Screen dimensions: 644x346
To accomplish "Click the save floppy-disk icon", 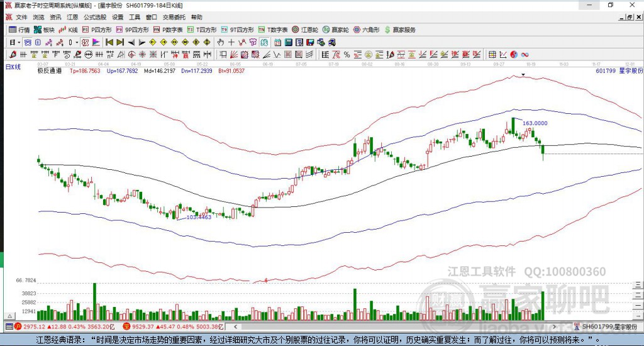I will pyautogui.click(x=310, y=42).
